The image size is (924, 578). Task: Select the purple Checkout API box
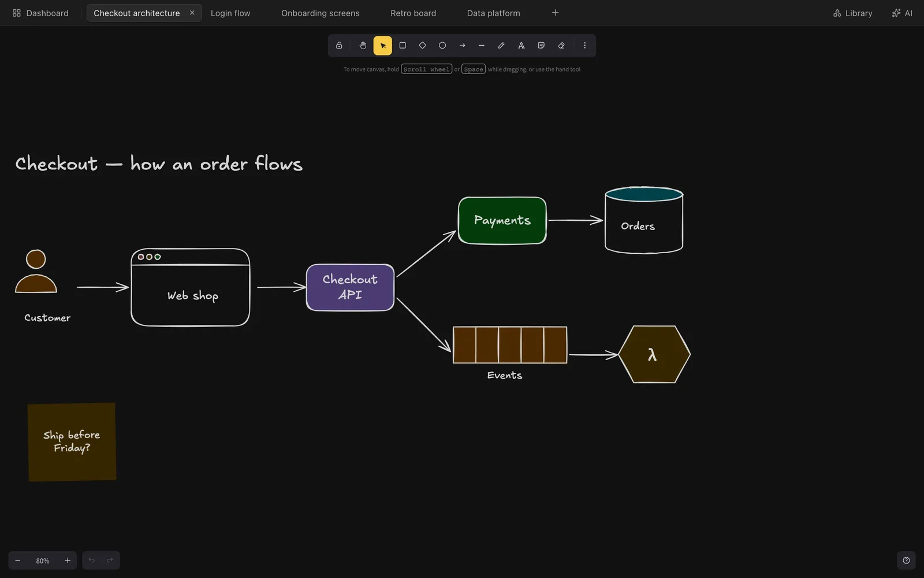pyautogui.click(x=351, y=287)
